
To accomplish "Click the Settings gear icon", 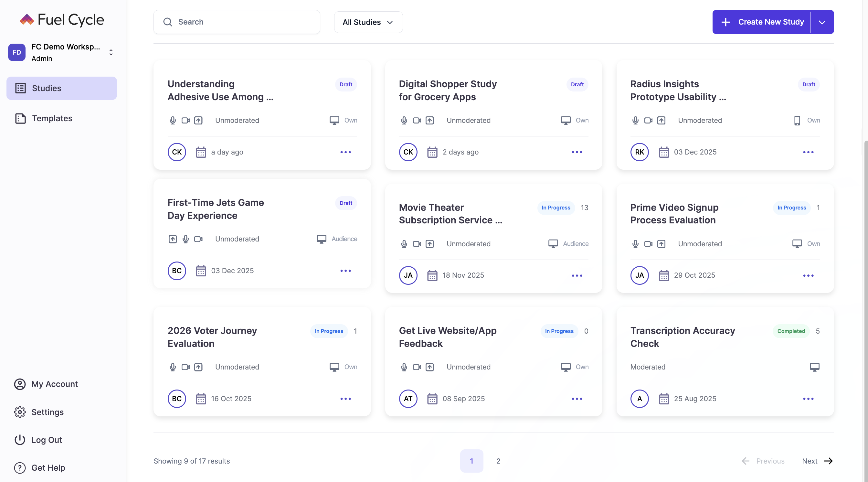I will (x=20, y=412).
